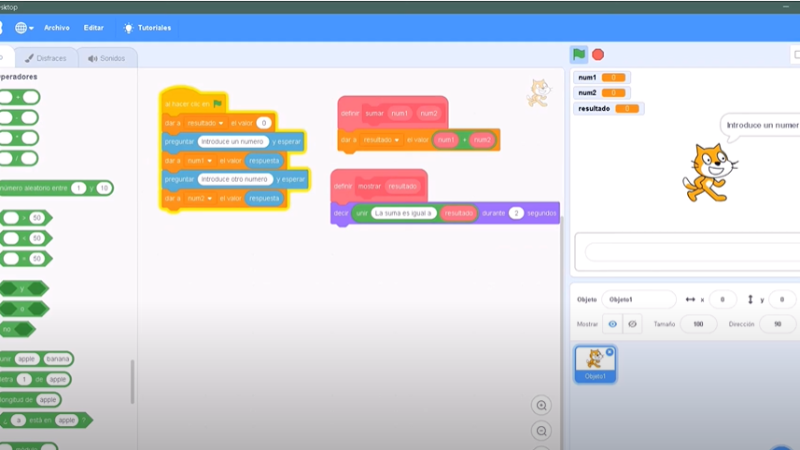Select the unir apple banana block
The width and height of the screenshot is (800, 450).
point(36,359)
